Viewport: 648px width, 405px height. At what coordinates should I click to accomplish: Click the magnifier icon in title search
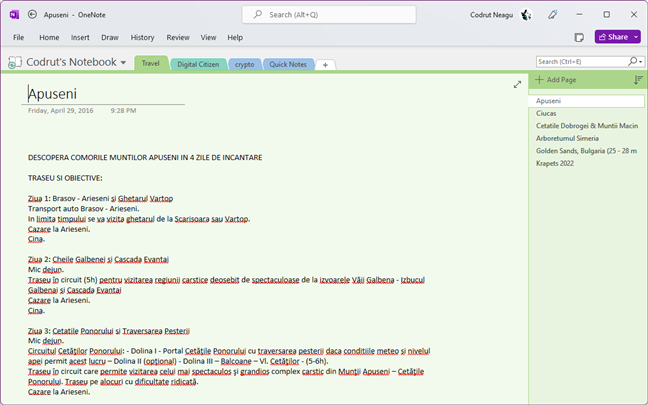[258, 14]
